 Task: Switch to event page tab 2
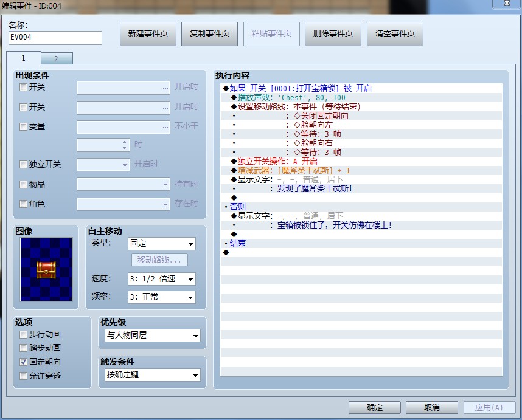[x=56, y=59]
